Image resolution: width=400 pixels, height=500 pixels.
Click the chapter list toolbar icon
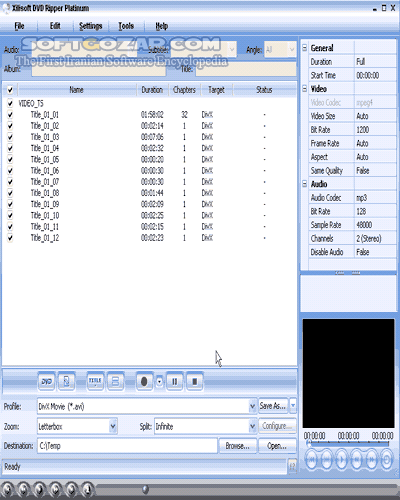tap(115, 381)
